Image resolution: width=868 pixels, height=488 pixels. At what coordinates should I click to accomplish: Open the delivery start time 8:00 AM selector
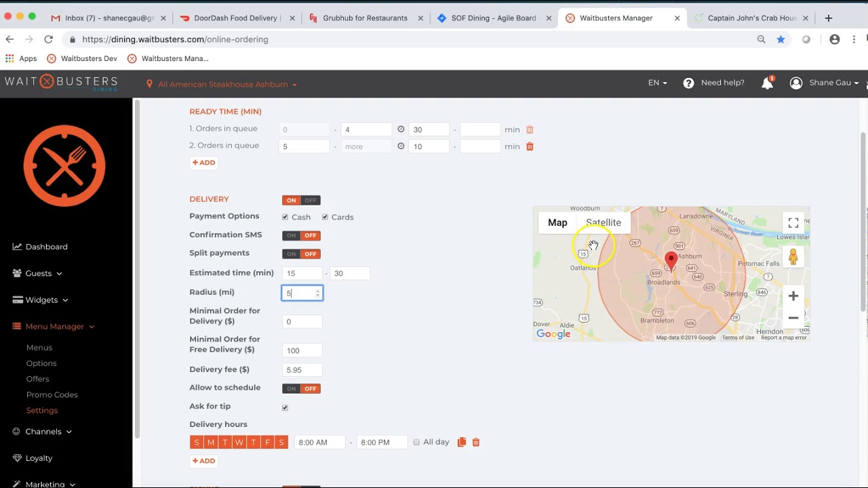click(319, 442)
